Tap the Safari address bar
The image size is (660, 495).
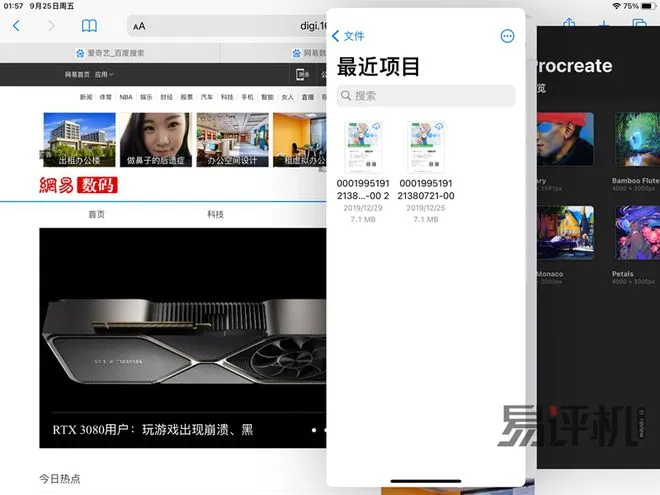coord(227,26)
